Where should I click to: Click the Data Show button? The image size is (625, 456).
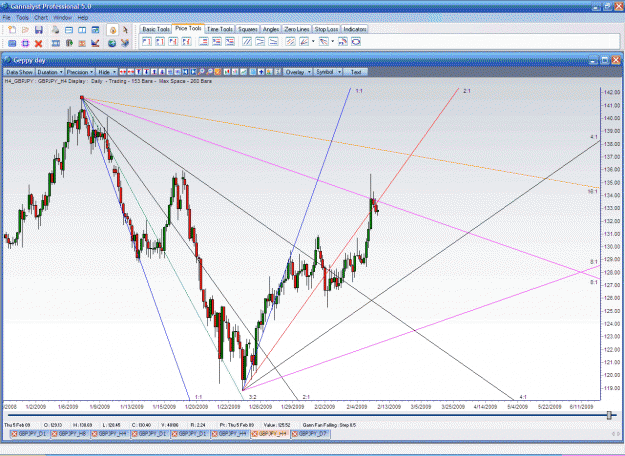pos(20,72)
